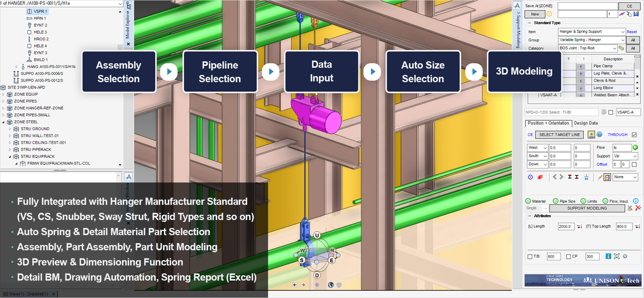Click the gear settings icon in Attributes row
Image resolution: width=644 pixels, height=298 pixels.
pyautogui.click(x=625, y=256)
